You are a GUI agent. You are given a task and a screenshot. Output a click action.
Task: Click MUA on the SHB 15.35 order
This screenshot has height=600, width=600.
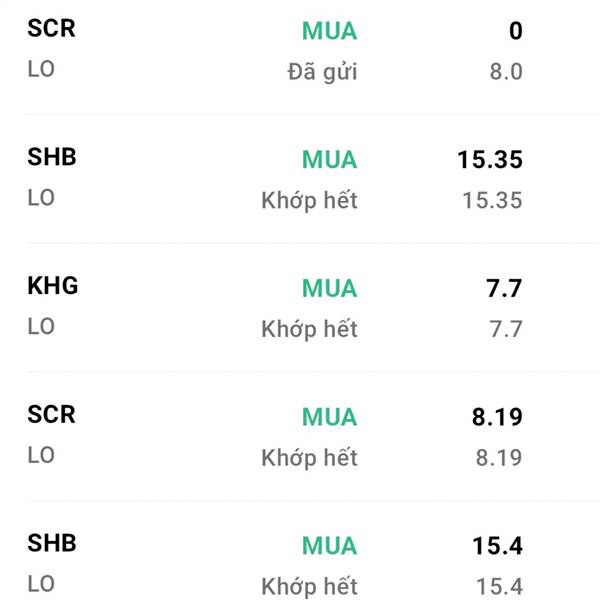pyautogui.click(x=329, y=159)
